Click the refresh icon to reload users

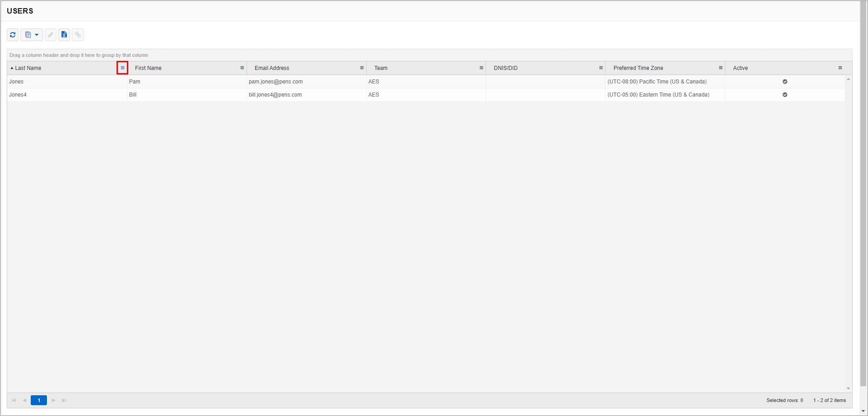click(x=13, y=35)
